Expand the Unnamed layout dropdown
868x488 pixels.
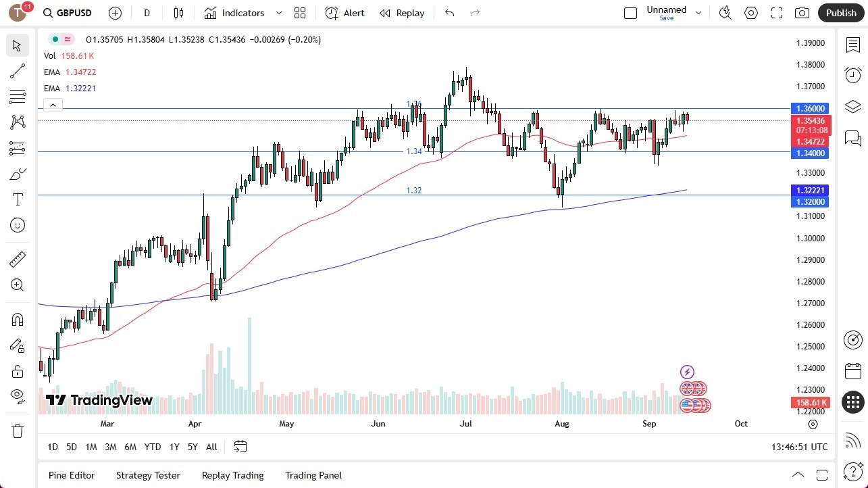(698, 11)
